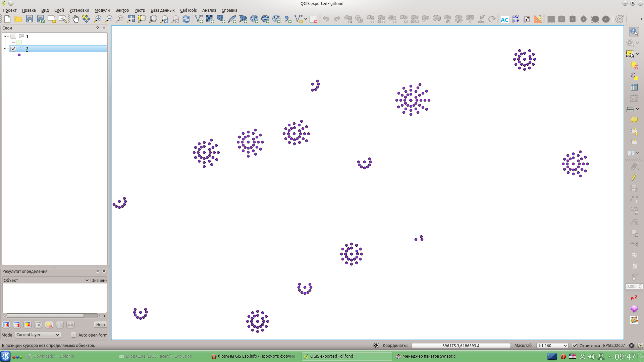Image resolution: width=644 pixels, height=362 pixels.
Task: Click Zoom Full extent icon
Action: pos(131,19)
